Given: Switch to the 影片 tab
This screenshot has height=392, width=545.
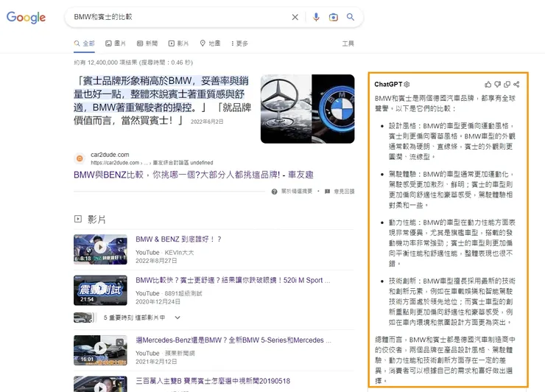Looking at the screenshot, I should (x=178, y=43).
